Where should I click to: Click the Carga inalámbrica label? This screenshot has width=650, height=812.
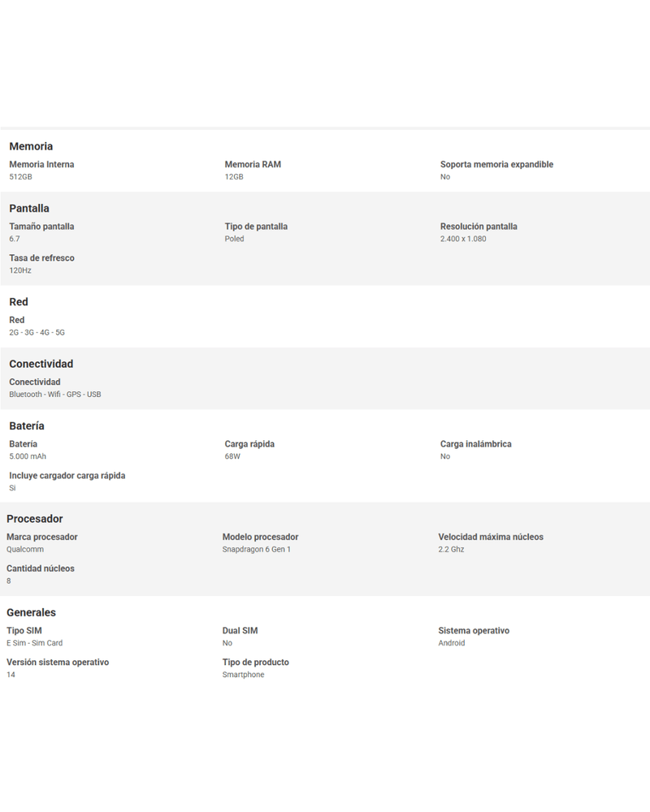click(x=476, y=444)
